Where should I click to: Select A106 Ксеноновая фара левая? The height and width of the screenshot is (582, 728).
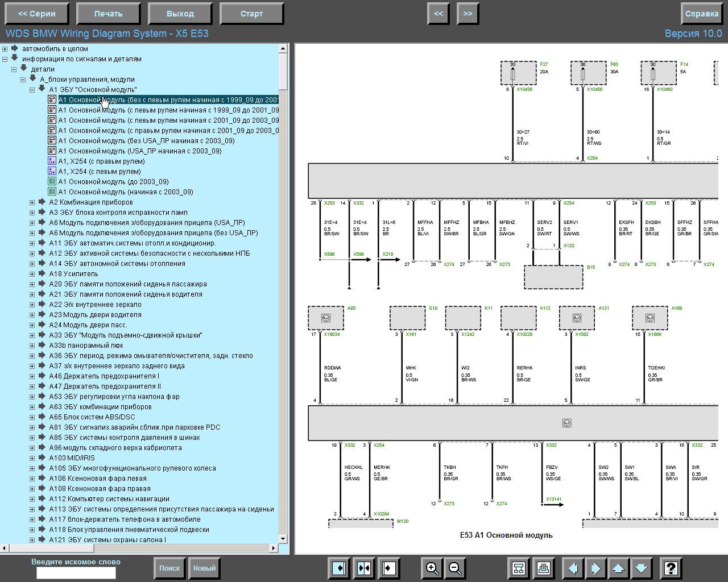[x=98, y=478]
